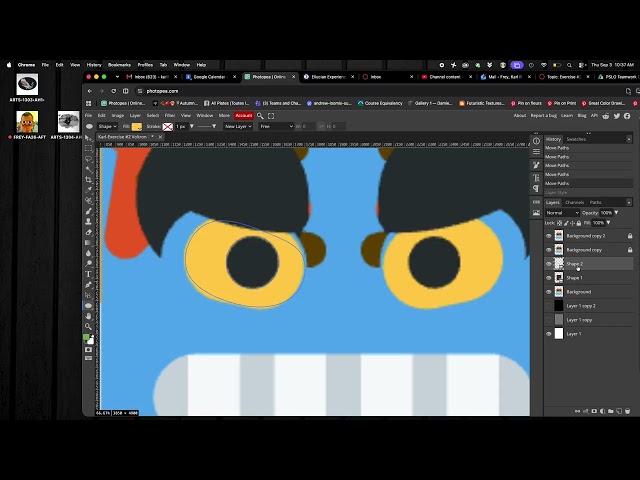Screen dimensions: 640x480
Task: Open the History panel options menu
Action: pos(629,139)
